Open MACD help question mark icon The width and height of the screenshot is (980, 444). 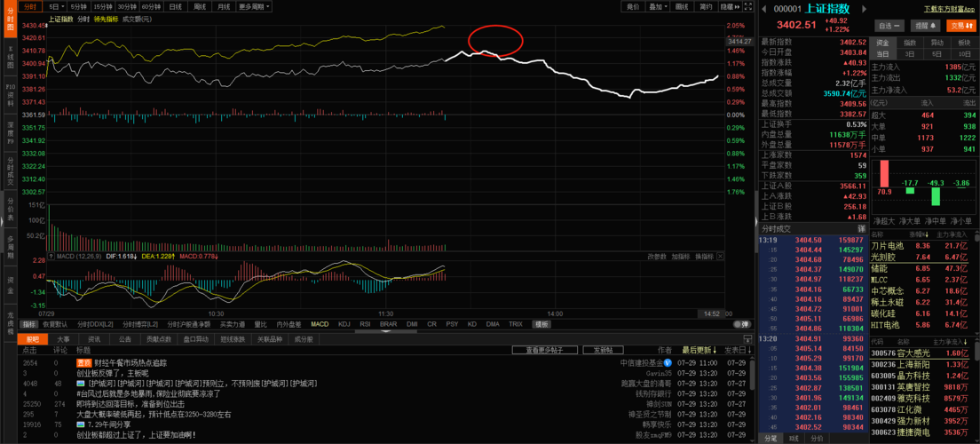coord(51,257)
